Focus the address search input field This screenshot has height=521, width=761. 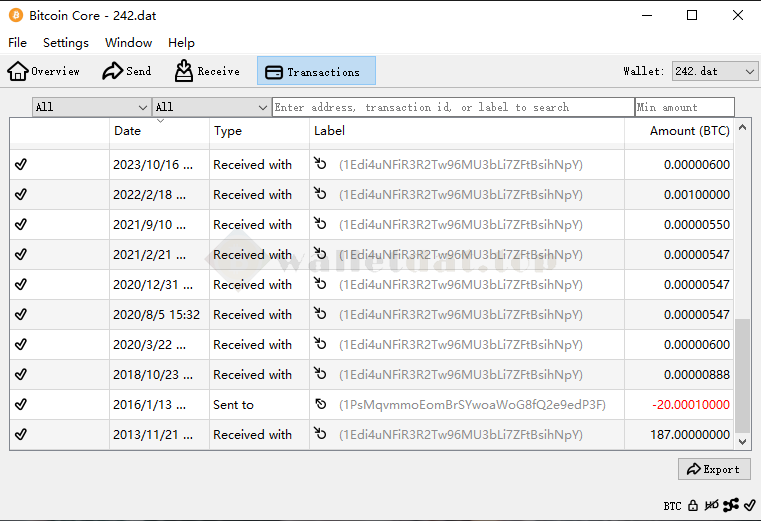452,107
